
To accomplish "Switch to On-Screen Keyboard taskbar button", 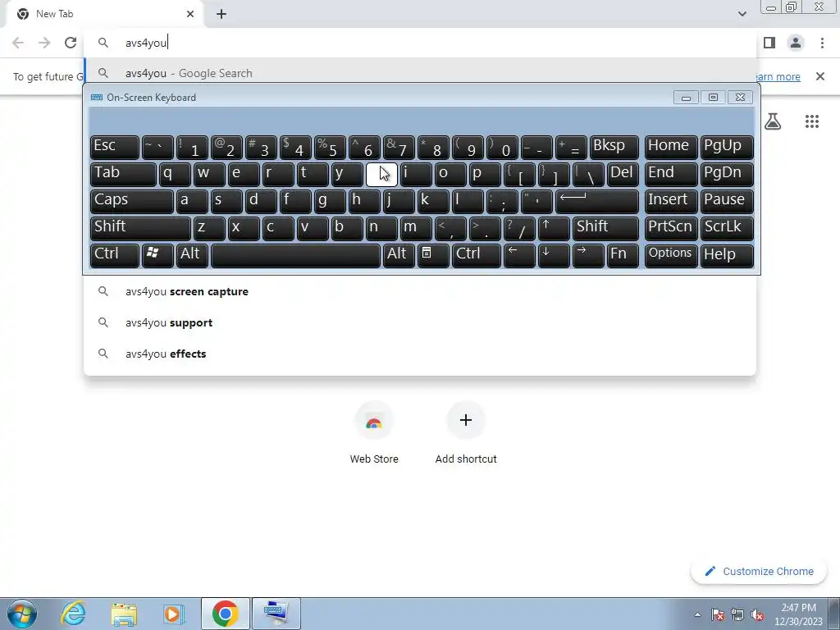I will 276,614.
